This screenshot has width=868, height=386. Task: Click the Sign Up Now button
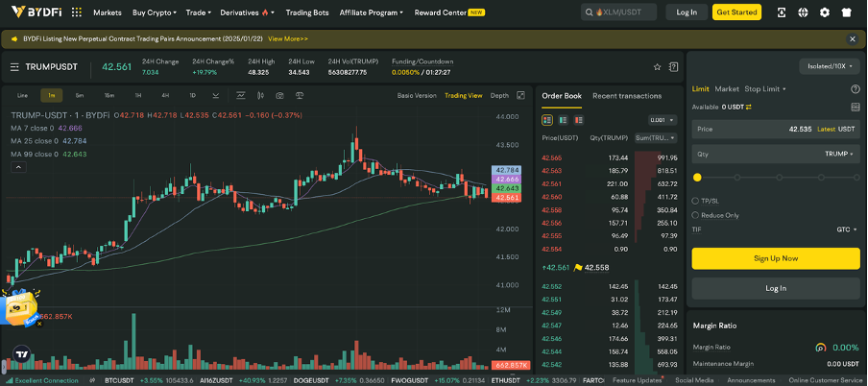[776, 258]
